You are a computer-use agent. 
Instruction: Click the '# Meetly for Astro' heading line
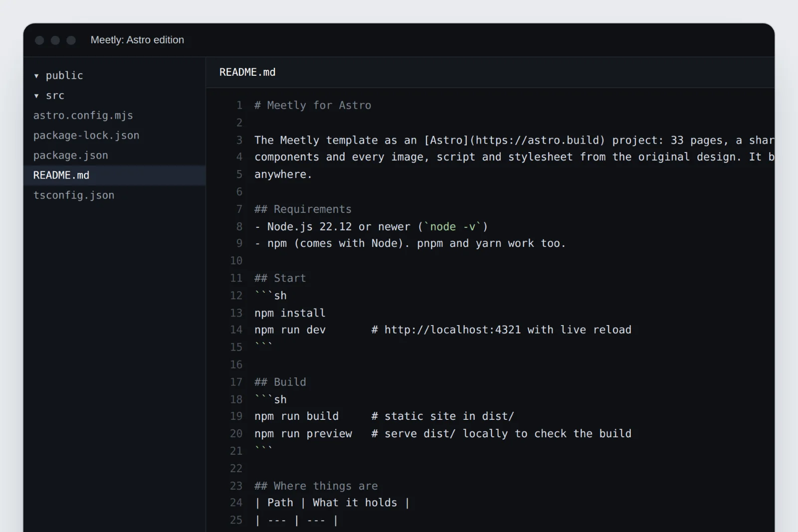coord(313,105)
